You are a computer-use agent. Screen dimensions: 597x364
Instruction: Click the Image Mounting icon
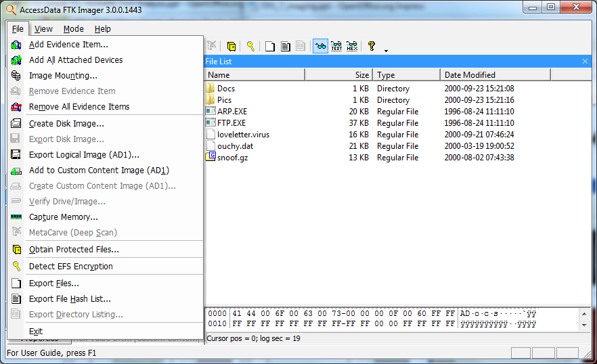click(x=16, y=76)
